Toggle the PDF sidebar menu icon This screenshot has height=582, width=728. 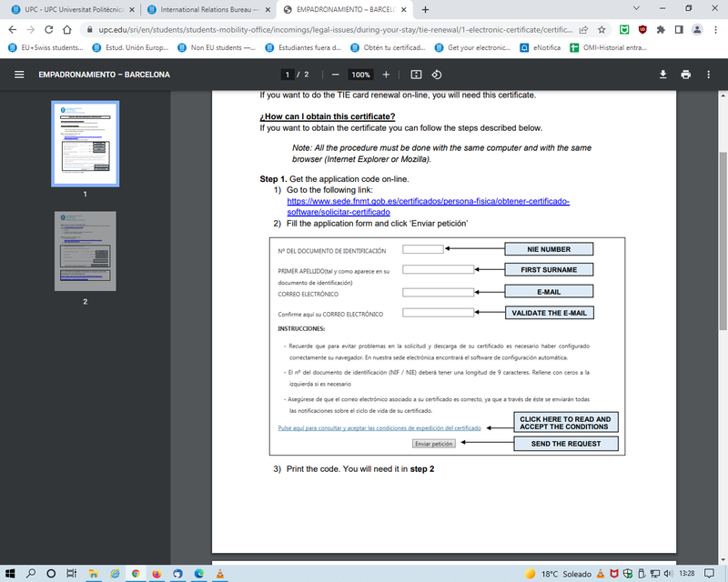[x=19, y=75]
